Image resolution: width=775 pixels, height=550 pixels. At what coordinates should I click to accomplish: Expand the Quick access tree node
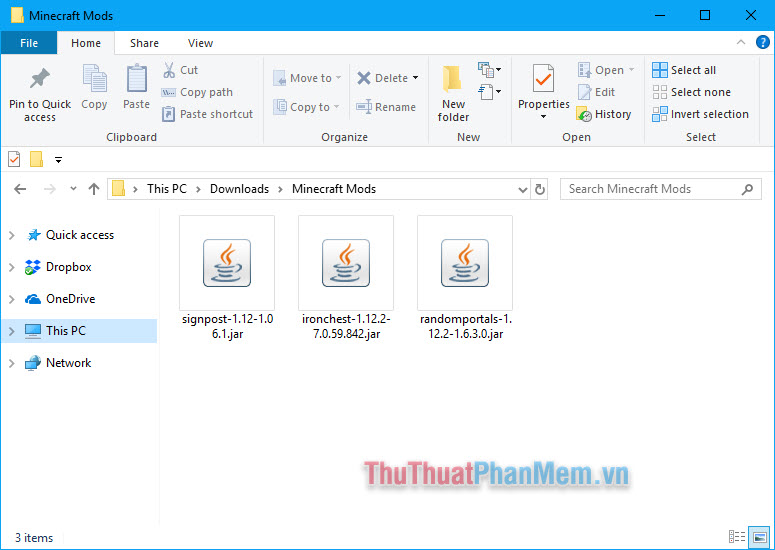coord(12,235)
